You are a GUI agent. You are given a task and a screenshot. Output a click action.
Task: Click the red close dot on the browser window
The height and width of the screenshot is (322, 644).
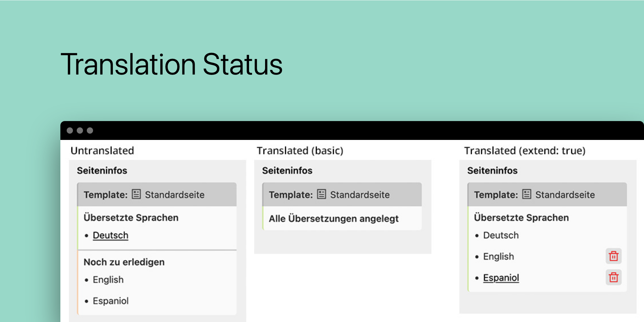(70, 130)
